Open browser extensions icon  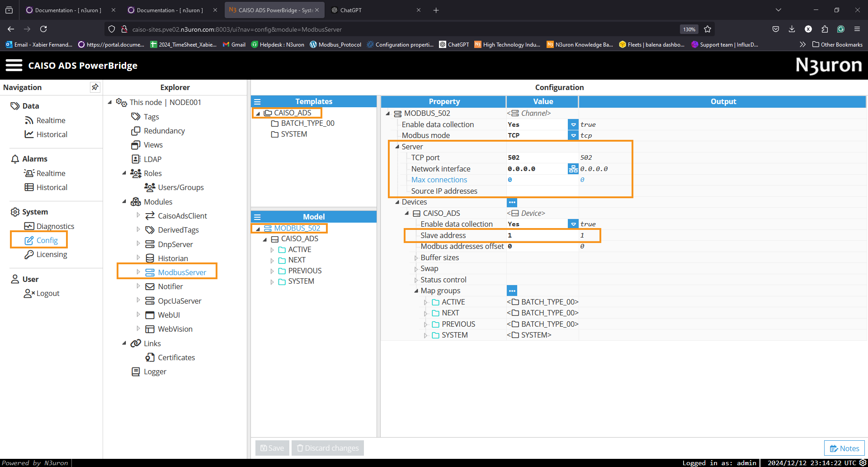825,29
